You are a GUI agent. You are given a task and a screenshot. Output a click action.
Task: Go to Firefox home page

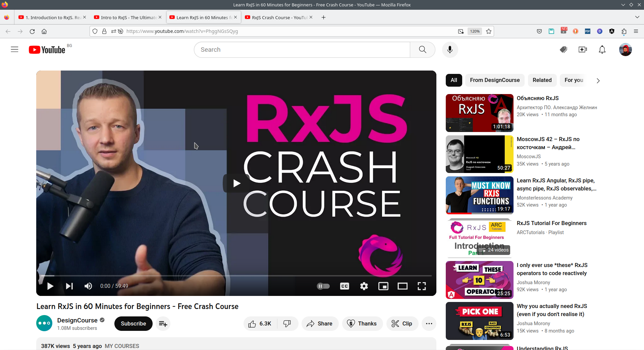pyautogui.click(x=44, y=31)
